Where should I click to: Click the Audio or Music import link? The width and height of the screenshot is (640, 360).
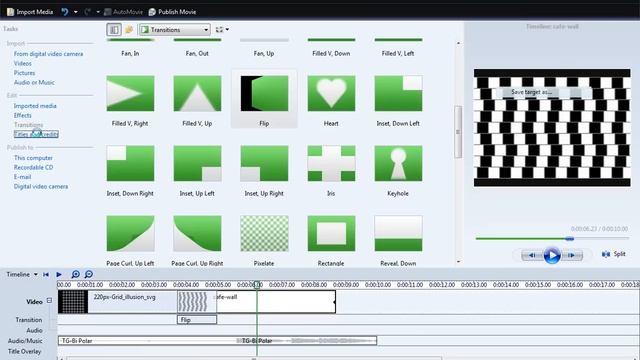tap(34, 82)
